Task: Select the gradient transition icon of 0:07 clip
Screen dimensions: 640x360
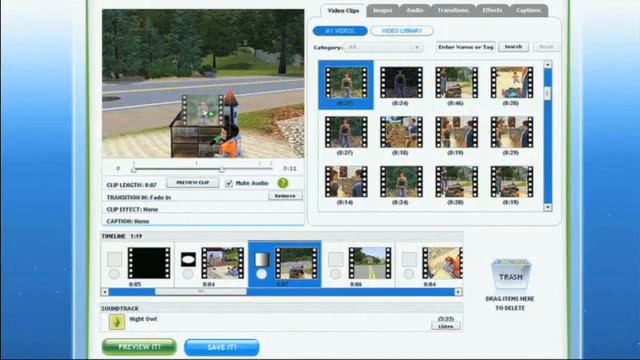Action: 262,259
